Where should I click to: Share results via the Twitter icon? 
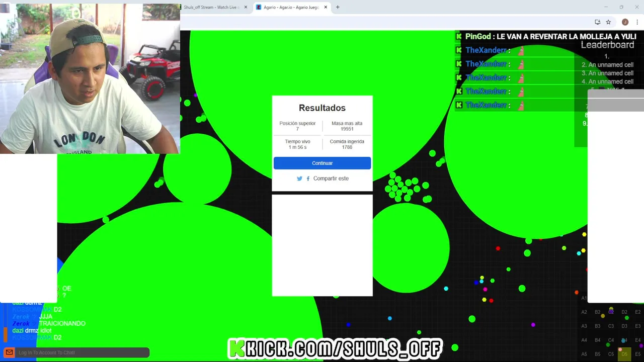tap(299, 178)
